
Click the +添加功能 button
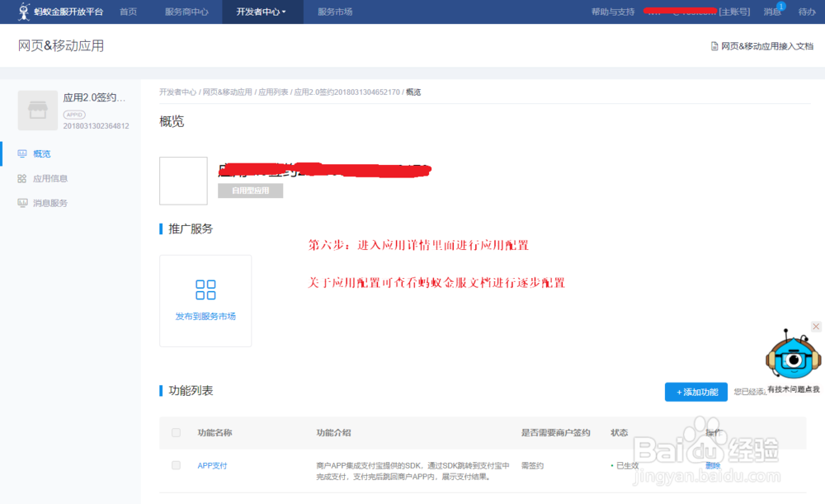click(x=696, y=392)
